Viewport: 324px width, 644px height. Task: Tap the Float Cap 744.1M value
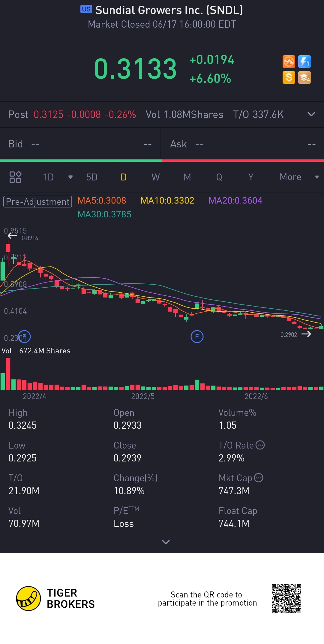tap(234, 524)
